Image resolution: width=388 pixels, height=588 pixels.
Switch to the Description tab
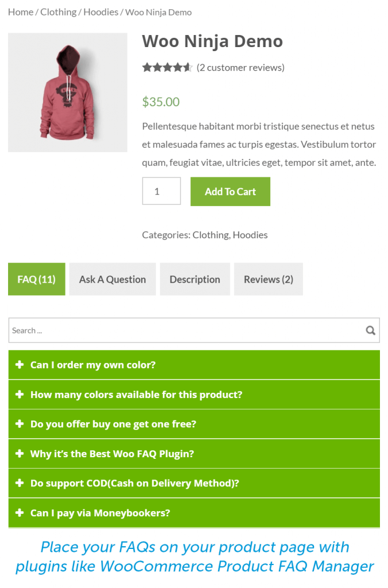tap(194, 279)
